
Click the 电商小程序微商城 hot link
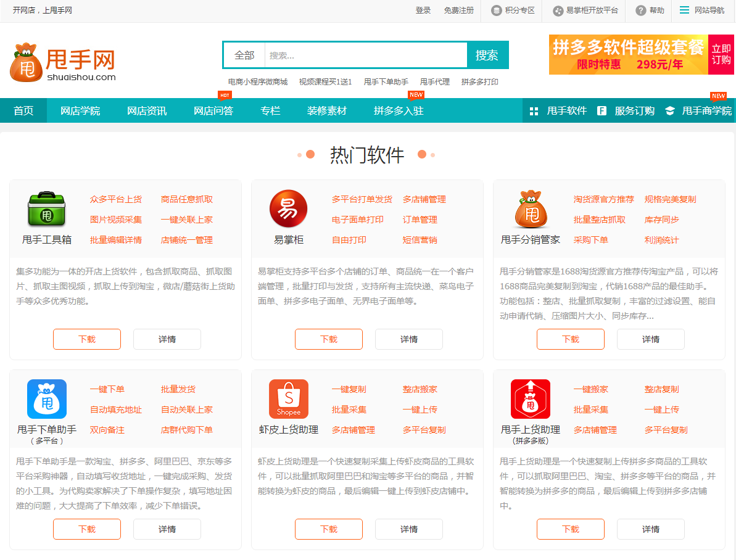click(x=258, y=81)
